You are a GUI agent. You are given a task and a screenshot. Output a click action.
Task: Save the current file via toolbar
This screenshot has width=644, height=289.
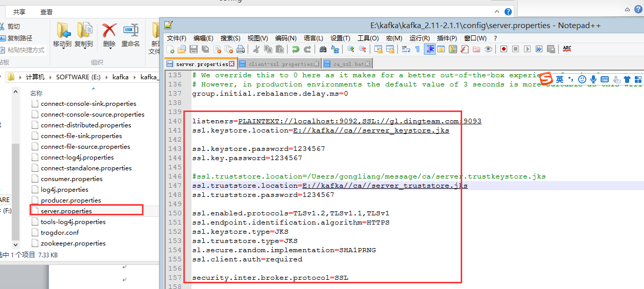pos(194,49)
